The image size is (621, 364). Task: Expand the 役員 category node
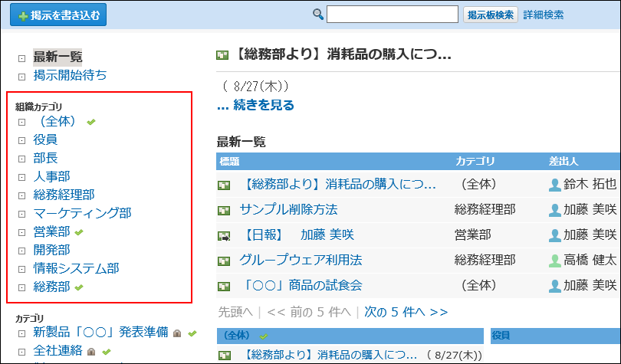tap(21, 140)
